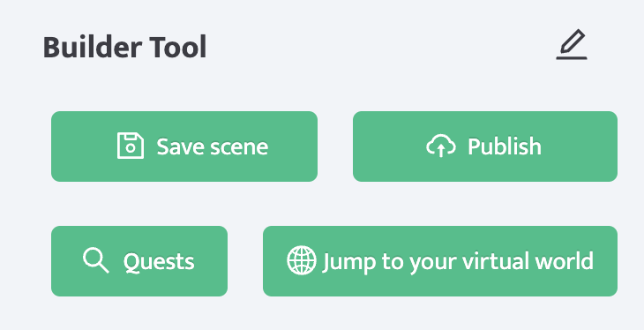The width and height of the screenshot is (644, 330).
Task: Open the Quests section
Action: 139,261
